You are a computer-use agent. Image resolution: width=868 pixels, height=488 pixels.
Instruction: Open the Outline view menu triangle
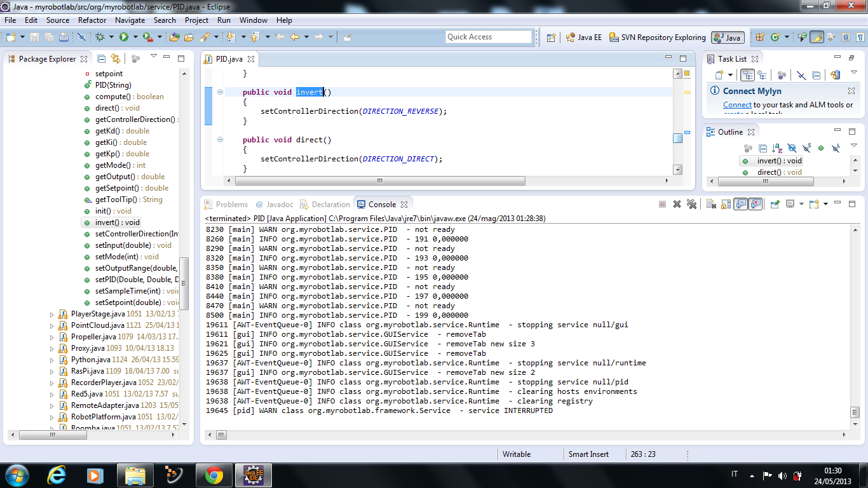click(x=853, y=146)
